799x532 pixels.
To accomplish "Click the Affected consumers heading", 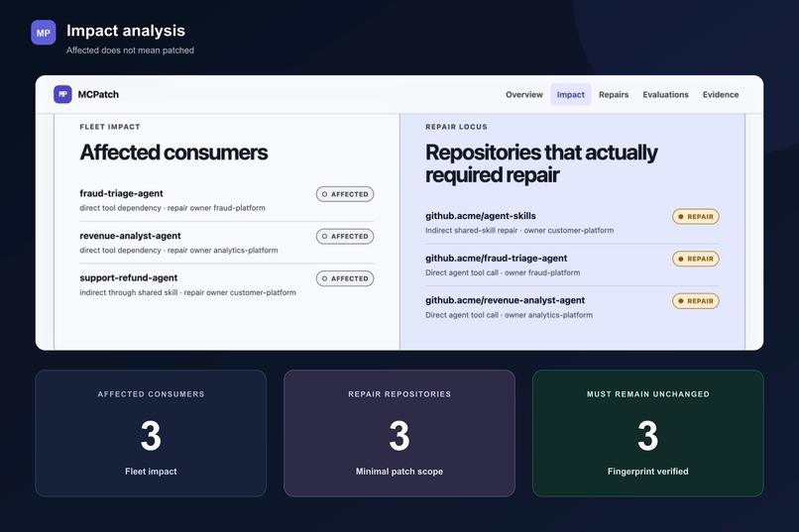I will pyautogui.click(x=173, y=153).
